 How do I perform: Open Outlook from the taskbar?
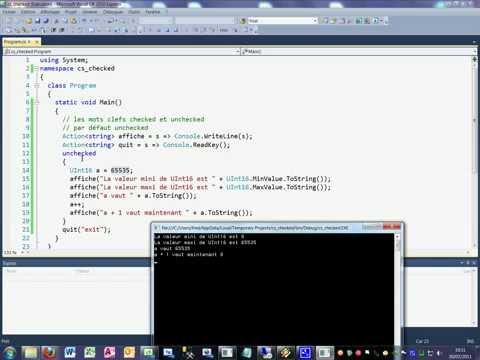point(129,352)
